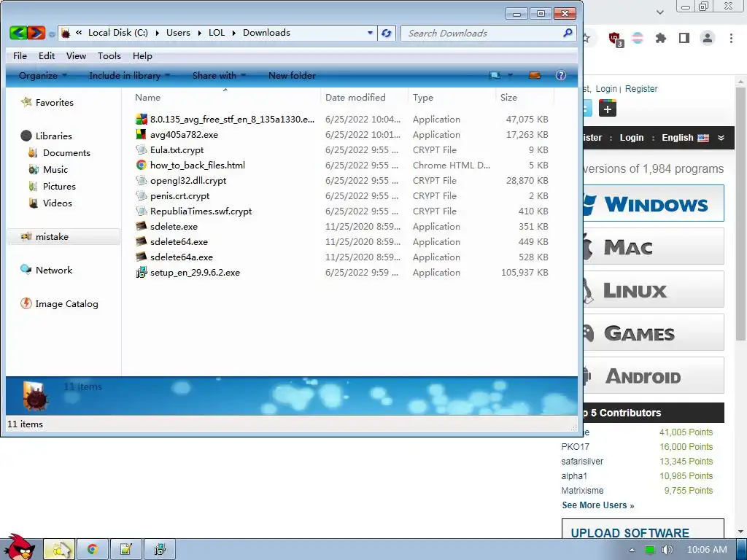Click Downloads segment in address bar
747x560 pixels.
pyautogui.click(x=266, y=32)
